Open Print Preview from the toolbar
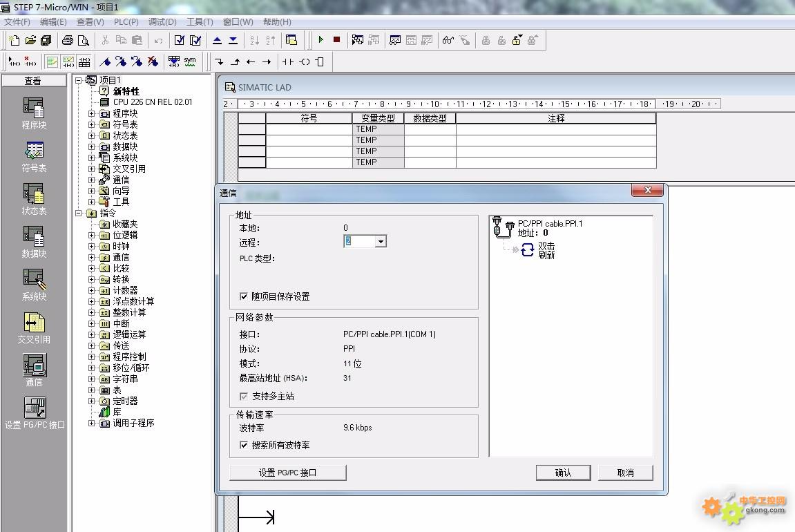 tap(84, 40)
